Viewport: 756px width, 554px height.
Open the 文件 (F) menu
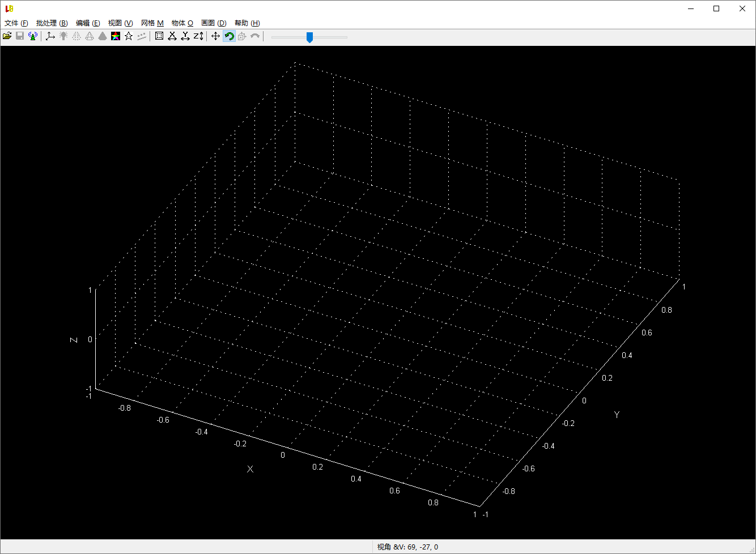click(x=16, y=23)
